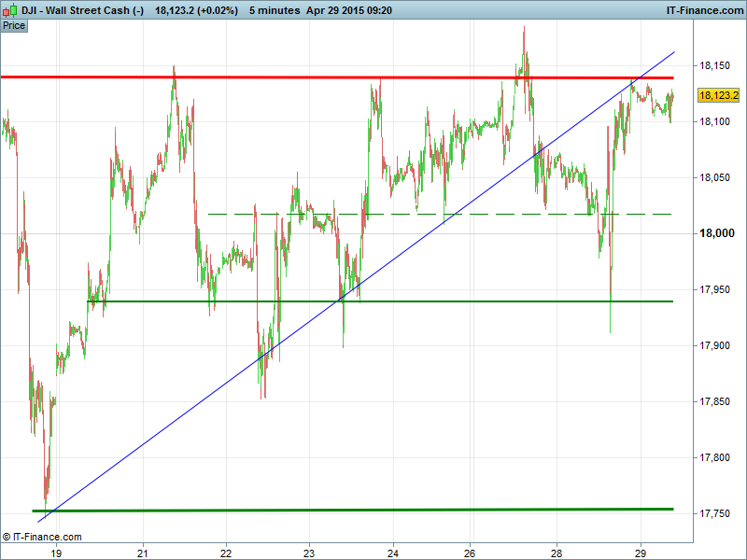This screenshot has height=560, width=747.
Task: Click the Price panel label
Action: tap(14, 25)
